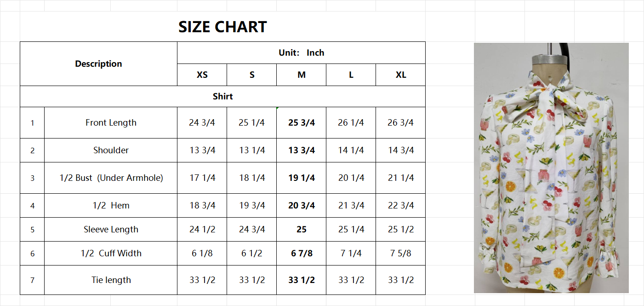
Task: Select the Shoulder label cell
Action: (x=111, y=150)
